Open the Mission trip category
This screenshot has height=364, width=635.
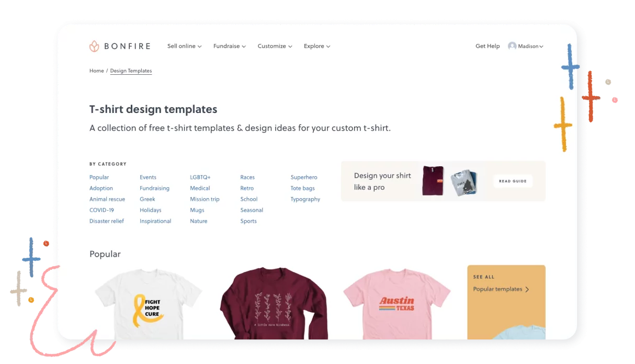[205, 199]
